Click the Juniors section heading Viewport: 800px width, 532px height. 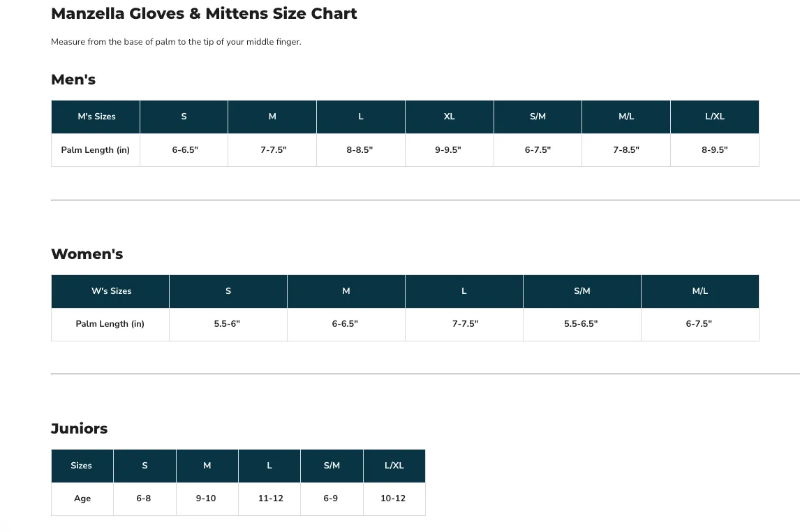tap(80, 429)
